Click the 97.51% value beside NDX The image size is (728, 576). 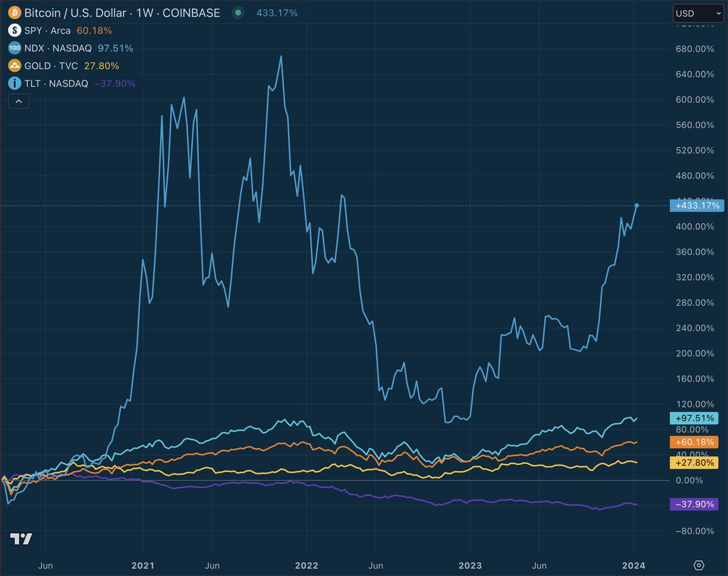116,47
